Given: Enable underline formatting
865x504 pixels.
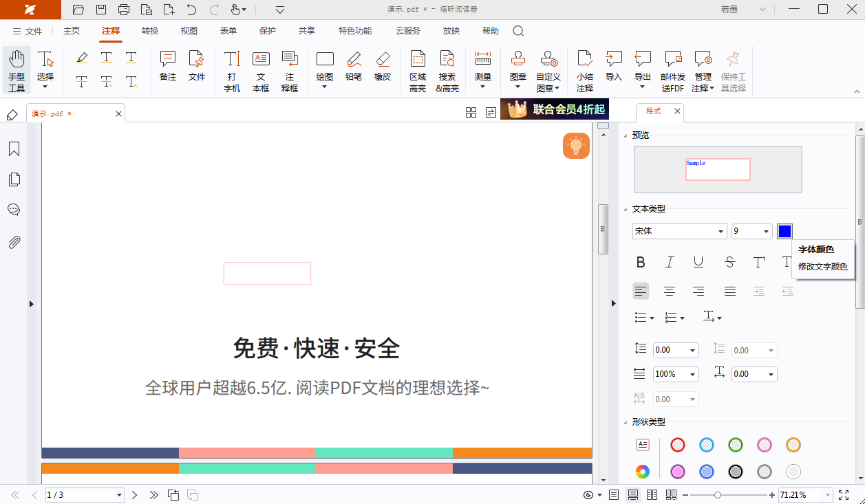Looking at the screenshot, I should click(698, 262).
